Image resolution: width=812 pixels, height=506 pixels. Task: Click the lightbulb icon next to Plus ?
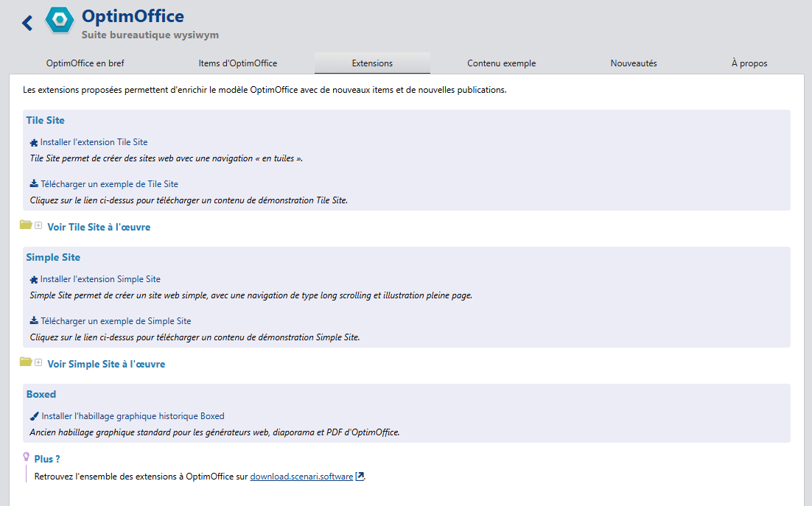point(27,457)
